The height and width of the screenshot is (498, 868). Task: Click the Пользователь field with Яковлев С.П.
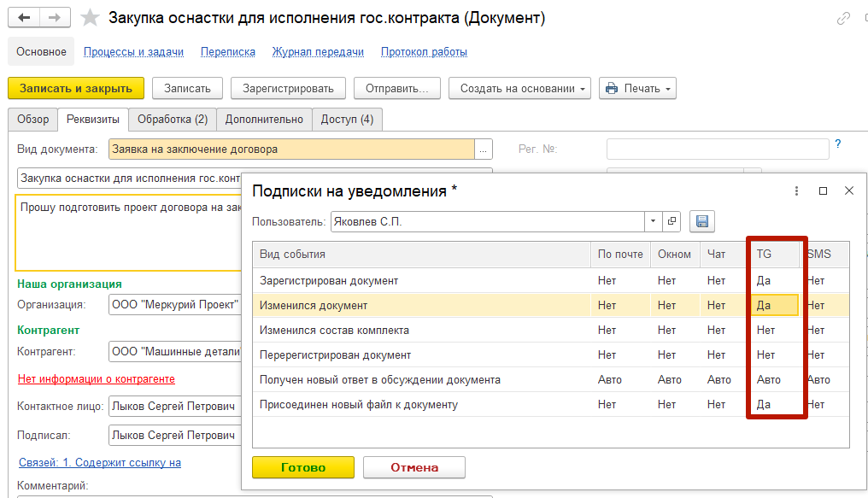487,221
